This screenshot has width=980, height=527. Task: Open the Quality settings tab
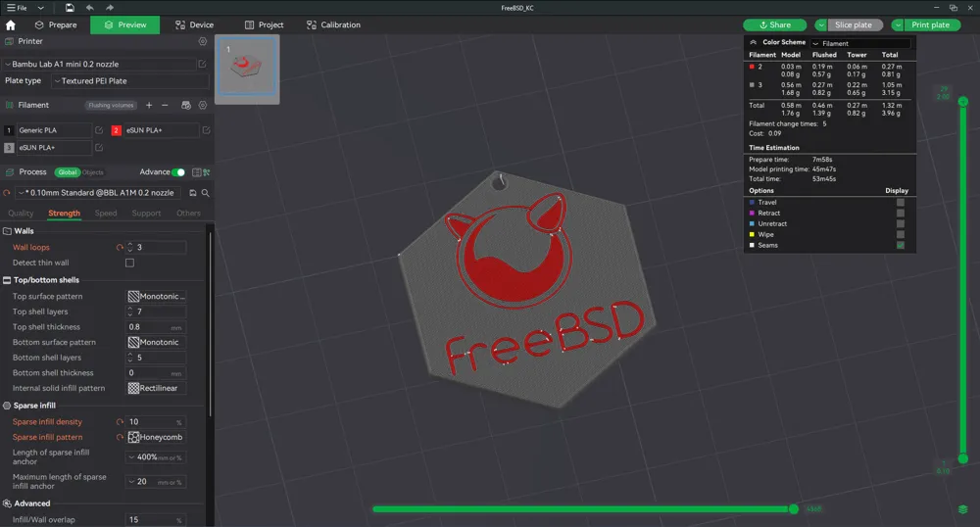click(x=21, y=213)
